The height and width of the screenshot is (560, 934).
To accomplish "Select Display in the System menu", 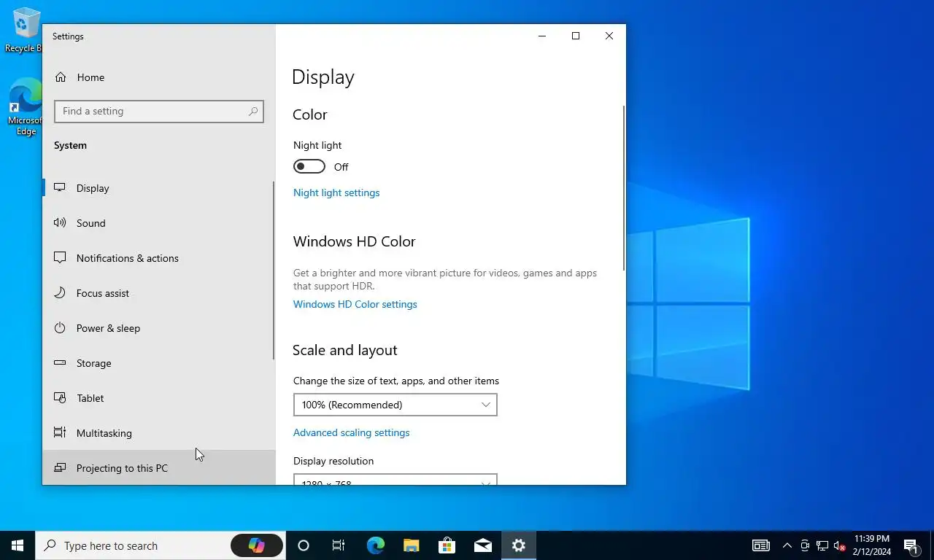I will 158,188.
